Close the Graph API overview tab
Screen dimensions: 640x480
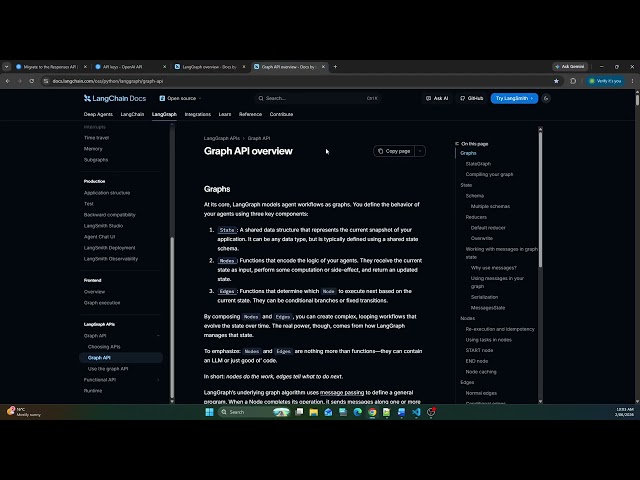[x=323, y=67]
